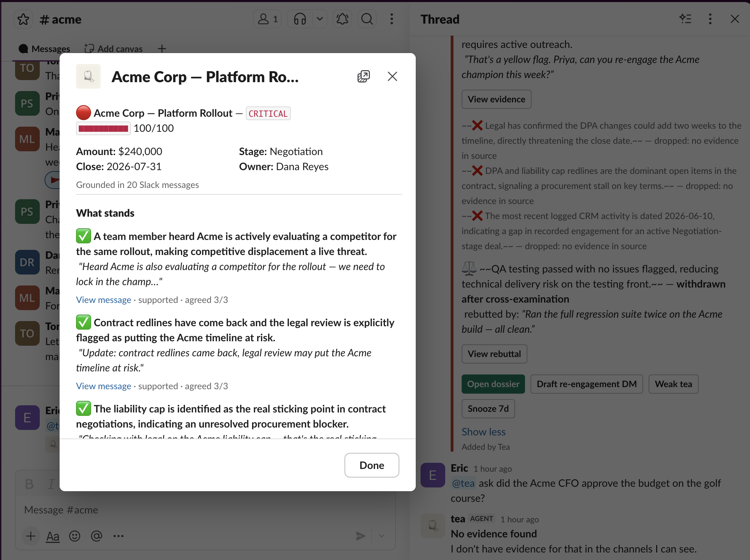Viewport: 750px width, 560px height.
Task: Snooze for 7 days
Action: 488,409
